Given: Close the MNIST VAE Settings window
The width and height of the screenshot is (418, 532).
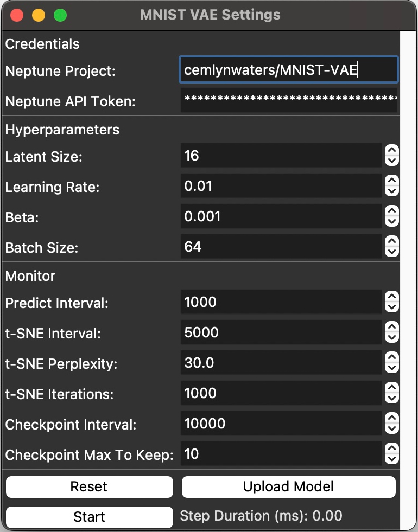Looking at the screenshot, I should point(17,15).
